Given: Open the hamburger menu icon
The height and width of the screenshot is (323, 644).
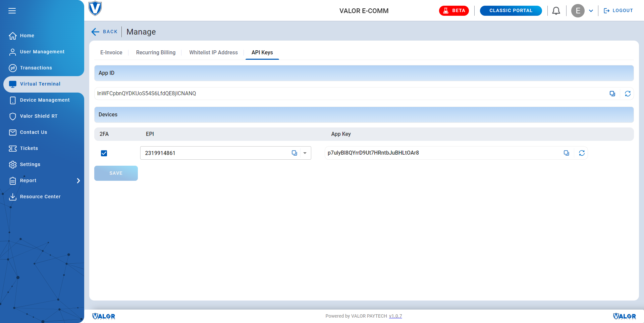Looking at the screenshot, I should point(12,11).
